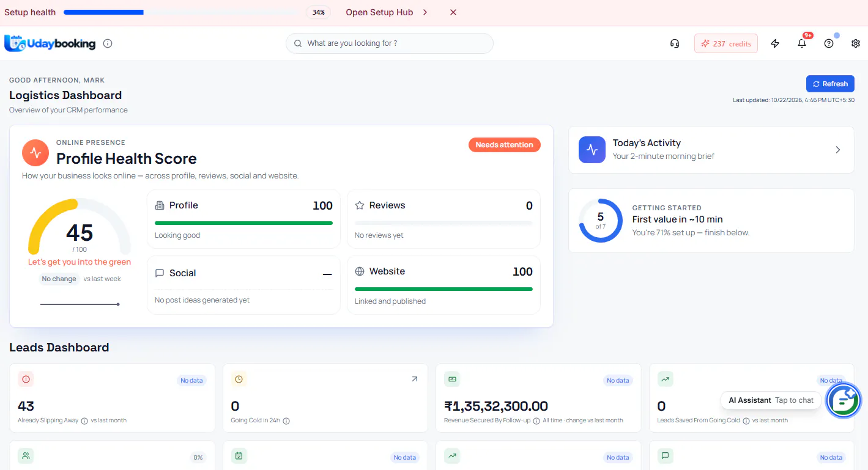Click the 'AI Assistant Tap to chat' tooltip
The image size is (868, 470).
point(771,400)
